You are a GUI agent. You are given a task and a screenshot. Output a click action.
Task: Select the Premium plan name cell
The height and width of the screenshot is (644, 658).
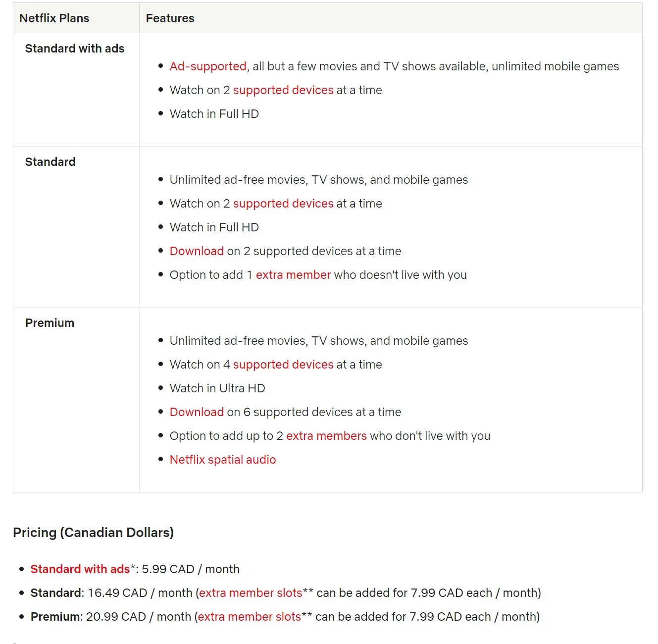pos(50,323)
